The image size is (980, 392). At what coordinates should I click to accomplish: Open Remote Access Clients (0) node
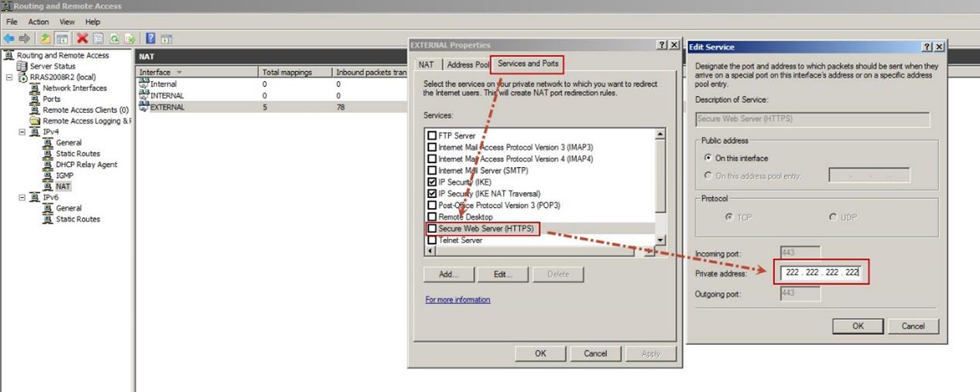coord(85,110)
